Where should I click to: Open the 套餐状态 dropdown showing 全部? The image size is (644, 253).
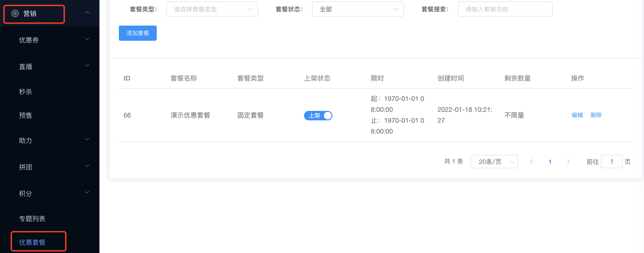pyautogui.click(x=358, y=9)
